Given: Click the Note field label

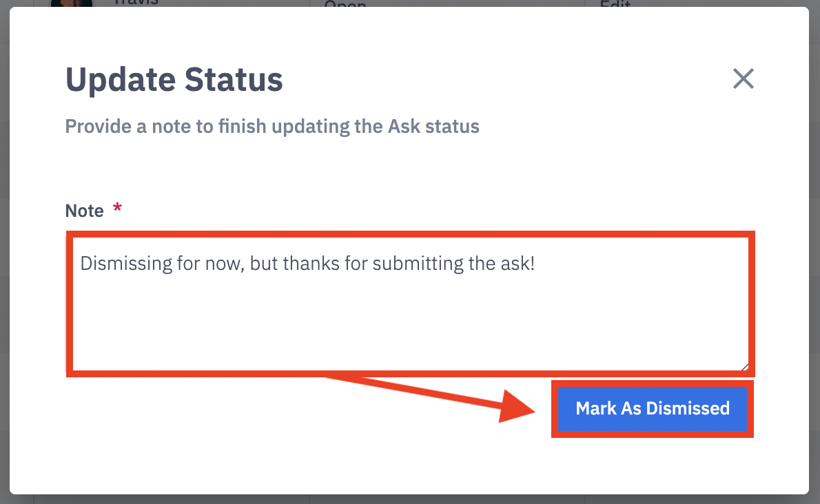Looking at the screenshot, I should pos(84,211).
